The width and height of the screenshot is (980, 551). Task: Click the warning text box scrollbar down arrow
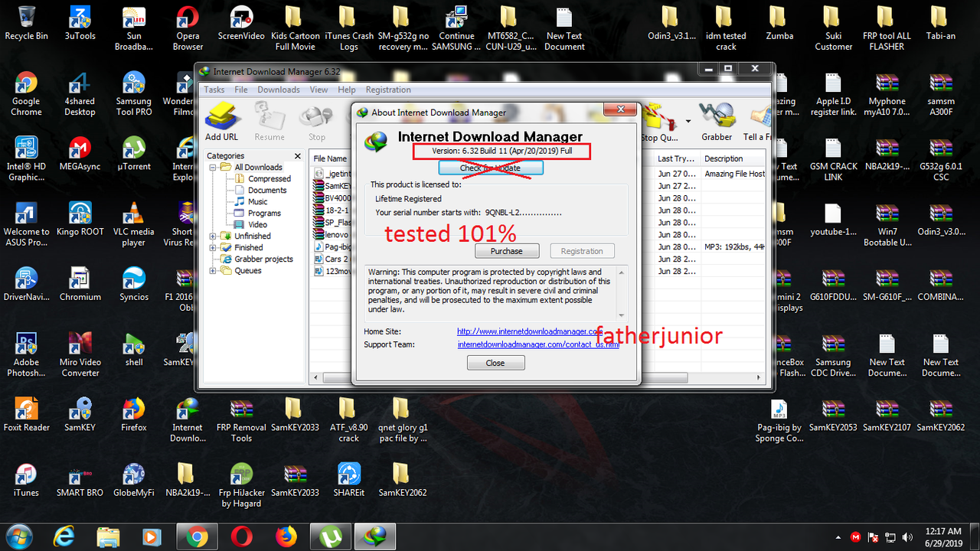(622, 316)
